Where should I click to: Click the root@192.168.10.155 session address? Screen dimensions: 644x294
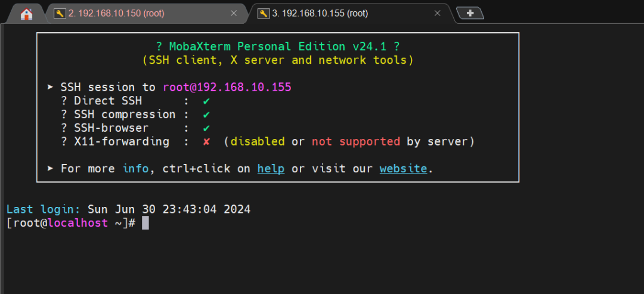tap(227, 88)
